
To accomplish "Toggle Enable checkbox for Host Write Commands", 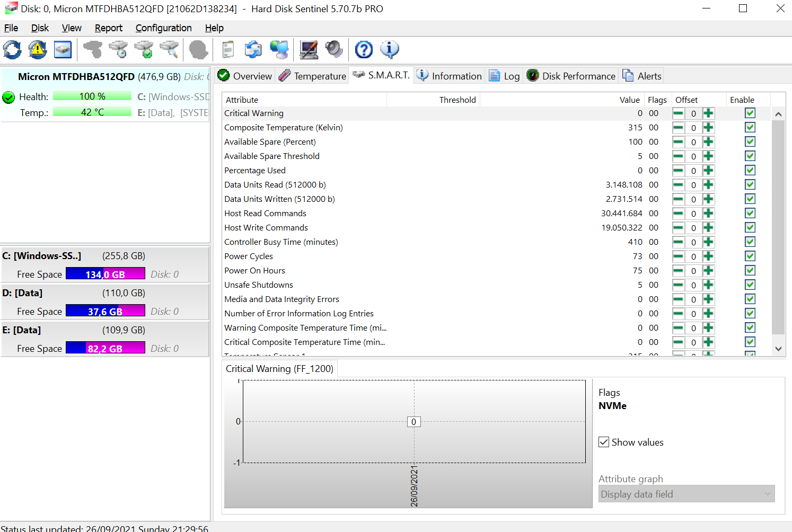I will click(750, 227).
